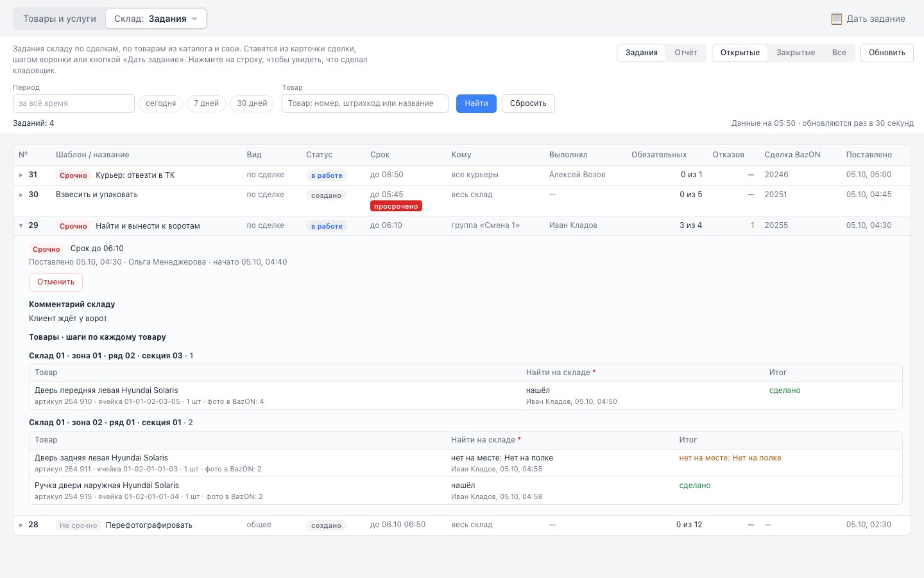This screenshot has width=924, height=578.
Task: Click the red "просрочено" badge in row 30
Action: (396, 206)
